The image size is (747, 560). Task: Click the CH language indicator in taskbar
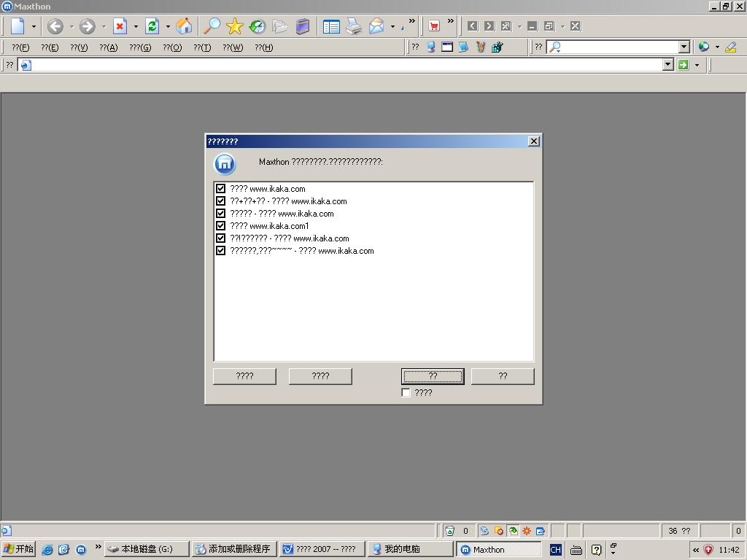click(555, 550)
